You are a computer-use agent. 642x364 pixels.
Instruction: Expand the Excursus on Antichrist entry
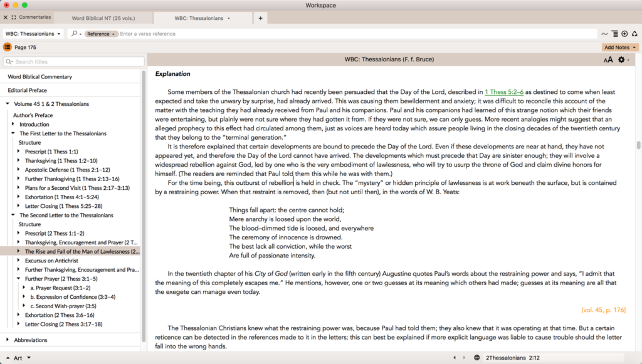click(18, 260)
